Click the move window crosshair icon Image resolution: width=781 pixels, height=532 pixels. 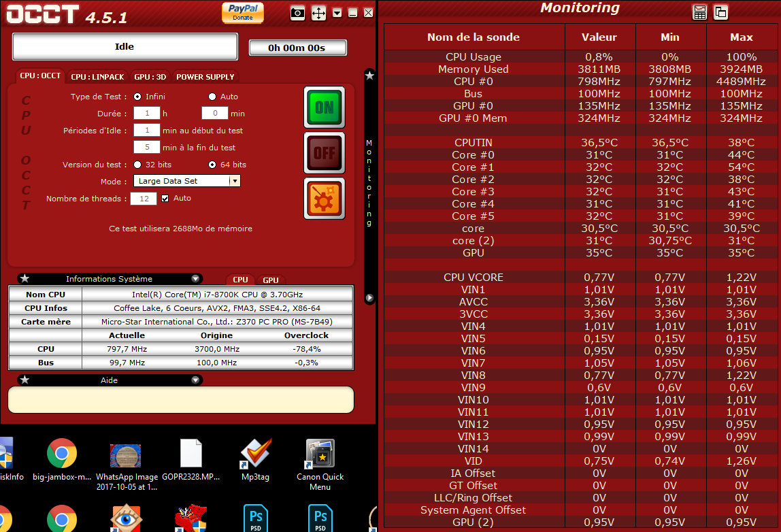coord(319,13)
